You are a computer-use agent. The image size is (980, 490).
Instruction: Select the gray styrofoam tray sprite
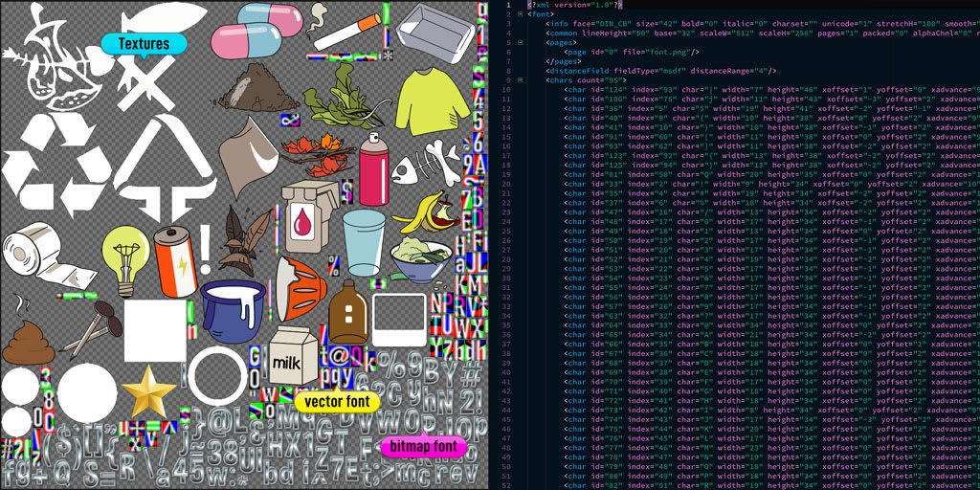tap(435, 32)
